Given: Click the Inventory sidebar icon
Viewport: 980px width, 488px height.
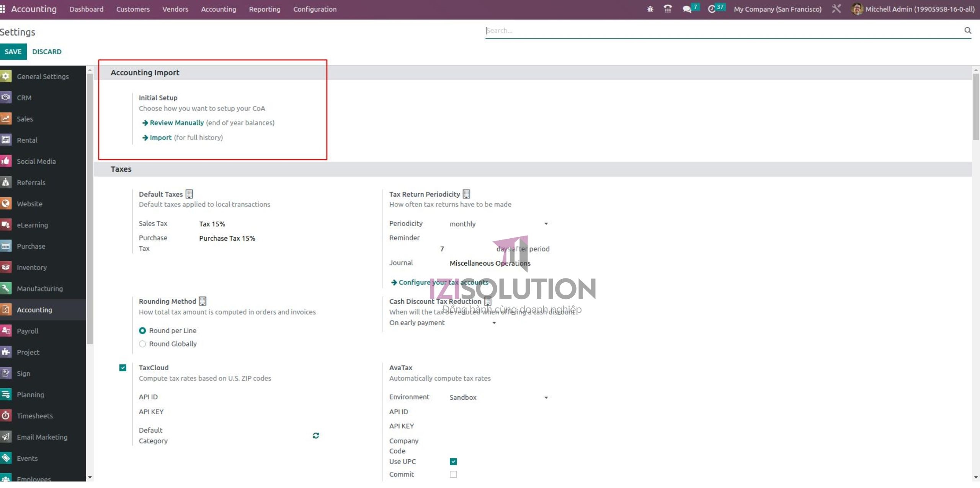Looking at the screenshot, I should point(6,267).
